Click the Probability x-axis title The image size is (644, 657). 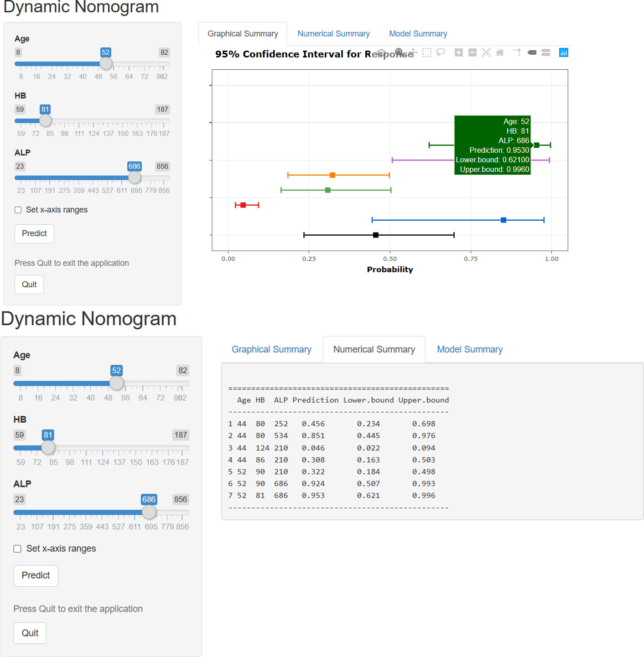pyautogui.click(x=390, y=269)
